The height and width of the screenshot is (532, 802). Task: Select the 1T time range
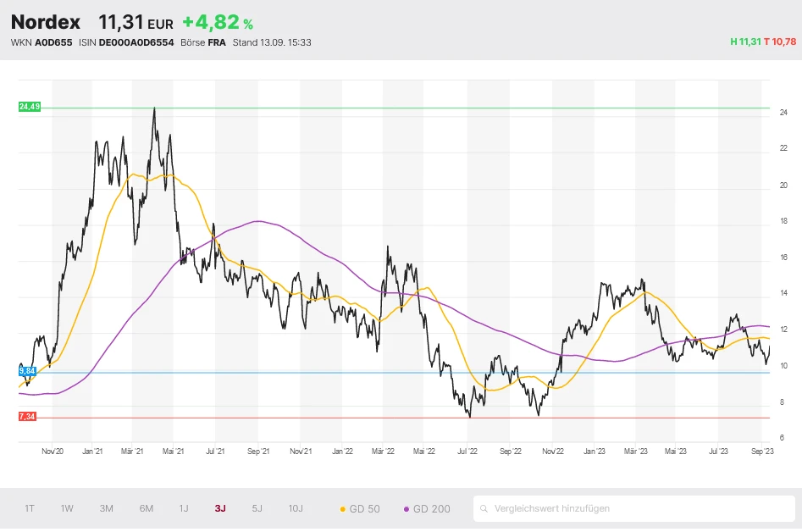point(30,508)
